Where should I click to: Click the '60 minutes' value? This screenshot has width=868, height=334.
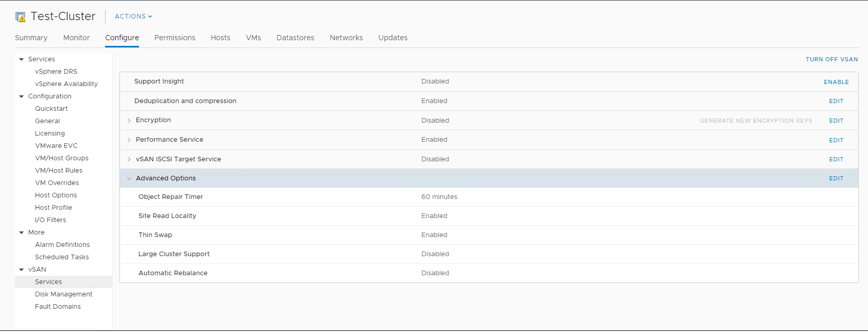click(439, 197)
